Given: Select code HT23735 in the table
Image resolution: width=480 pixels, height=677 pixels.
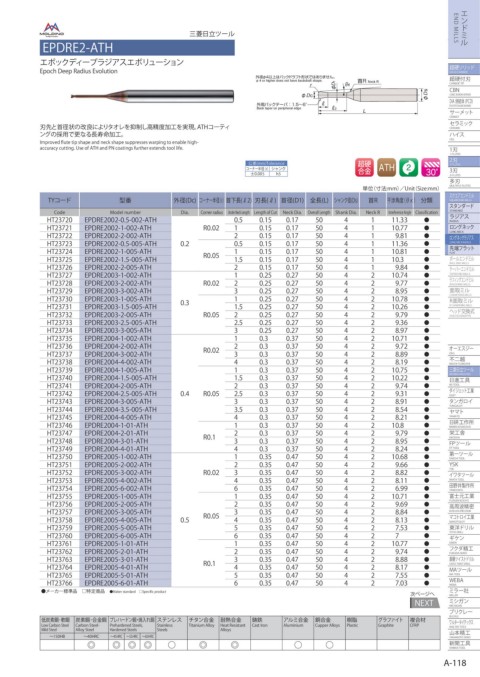Looking at the screenshot, I should (x=60, y=338).
